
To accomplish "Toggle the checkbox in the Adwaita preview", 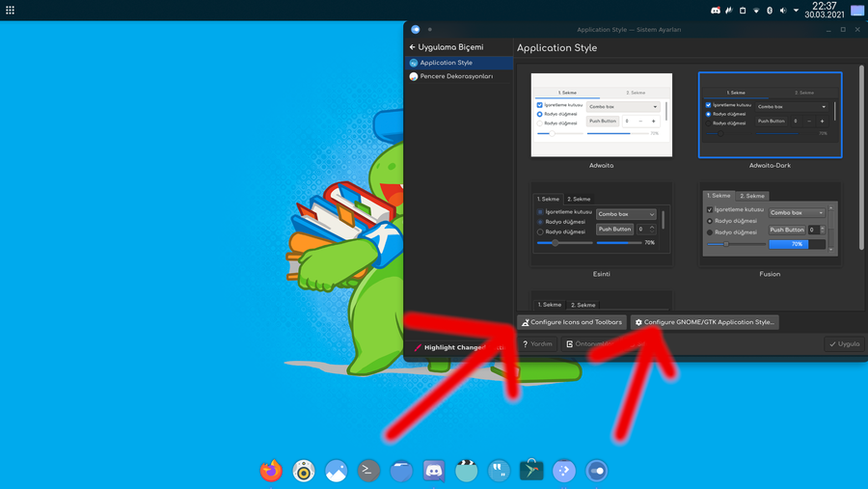I will pos(540,105).
